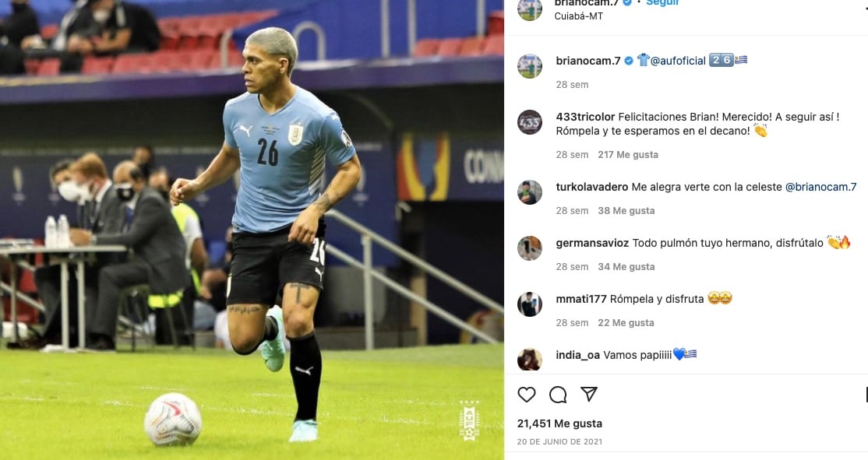Open 38 Me gusta on turkolavadero comment
This screenshot has width=868, height=460.
626,211
